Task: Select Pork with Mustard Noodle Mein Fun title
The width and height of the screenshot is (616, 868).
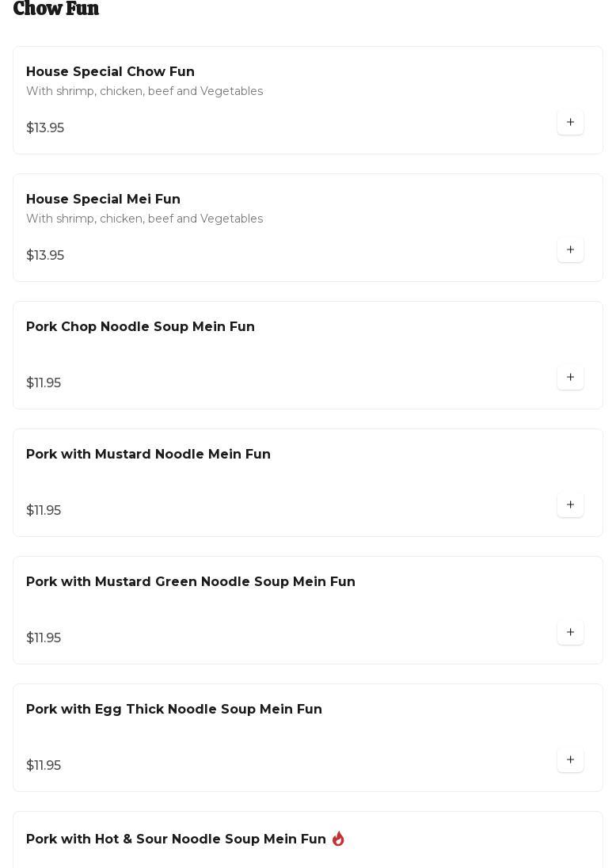Action: pos(148,455)
